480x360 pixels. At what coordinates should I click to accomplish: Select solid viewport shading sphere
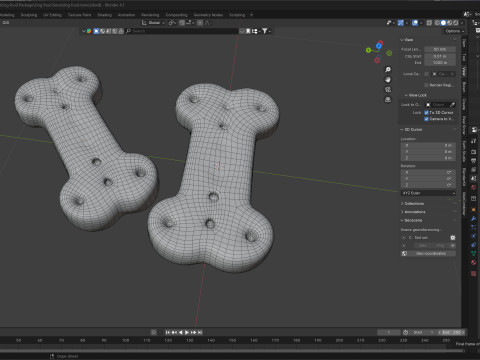(x=443, y=23)
